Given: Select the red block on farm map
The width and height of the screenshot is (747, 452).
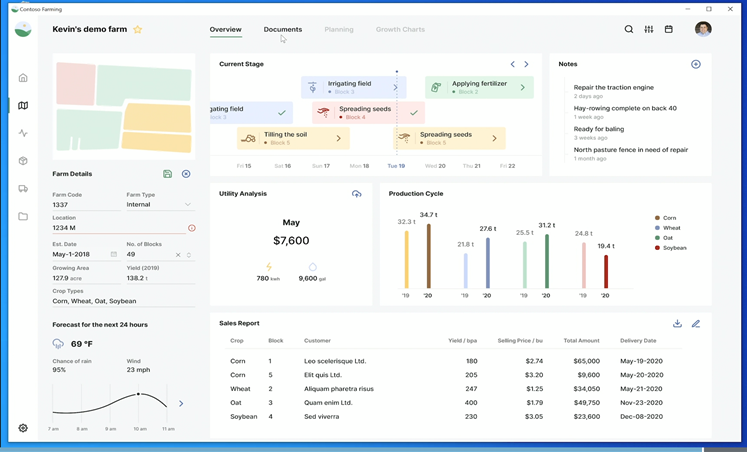Looking at the screenshot, I should point(76,84).
